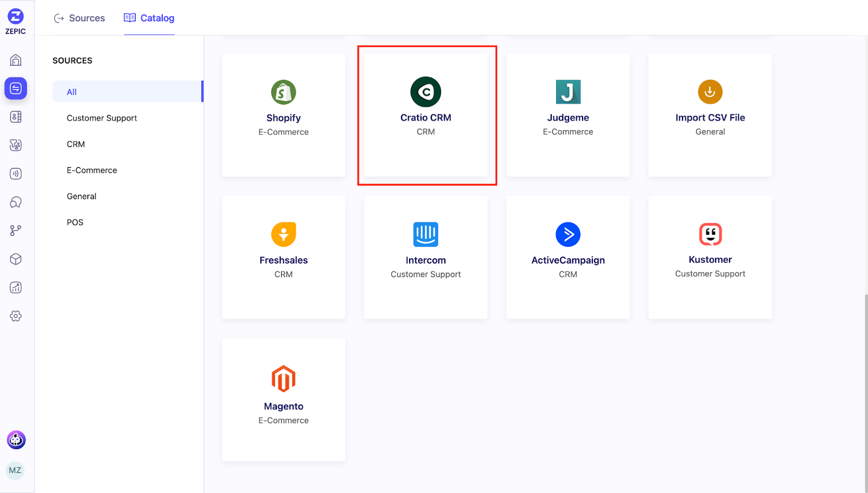Screen dimensions: 868x493
Task: Click the Shopify logo icon
Action: (283, 92)
